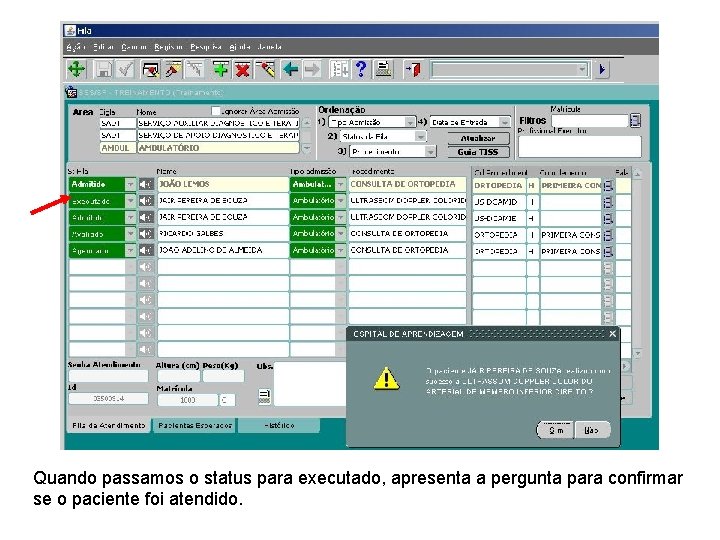Click the green four-arrow move icon
The width and height of the screenshot is (720, 540).
(76, 70)
